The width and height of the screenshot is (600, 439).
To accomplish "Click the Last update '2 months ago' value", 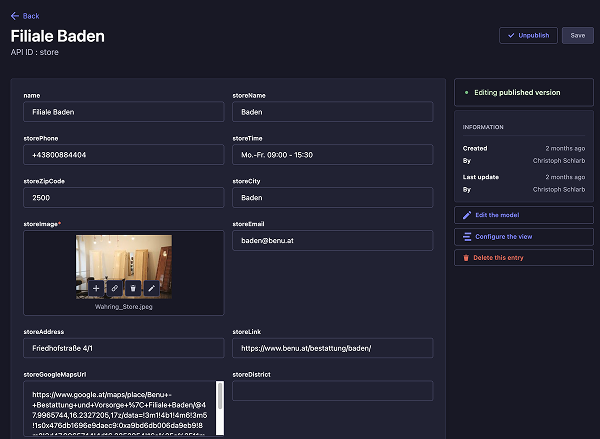I will click(x=565, y=177).
